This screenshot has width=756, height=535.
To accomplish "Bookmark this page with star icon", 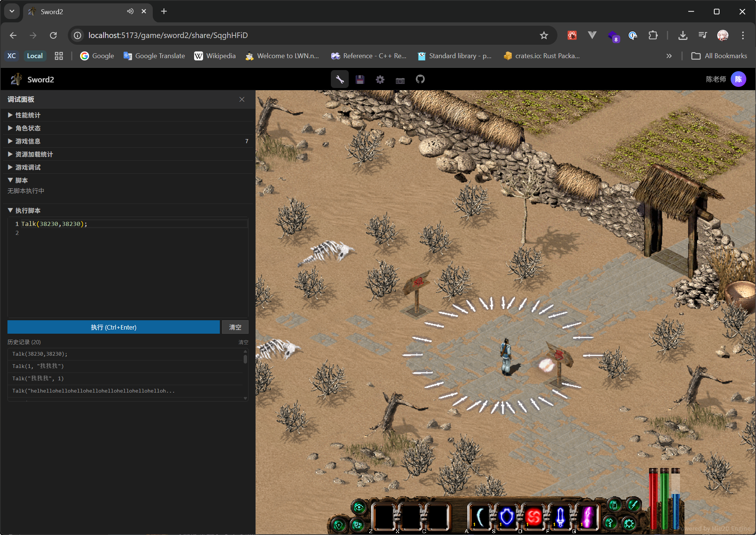I will point(544,35).
